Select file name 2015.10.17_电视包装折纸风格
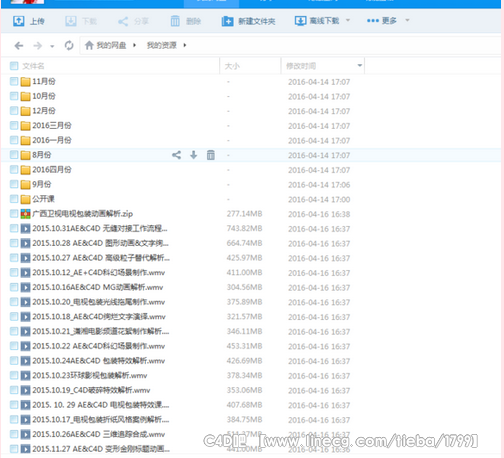504x458 pixels. click(101, 420)
